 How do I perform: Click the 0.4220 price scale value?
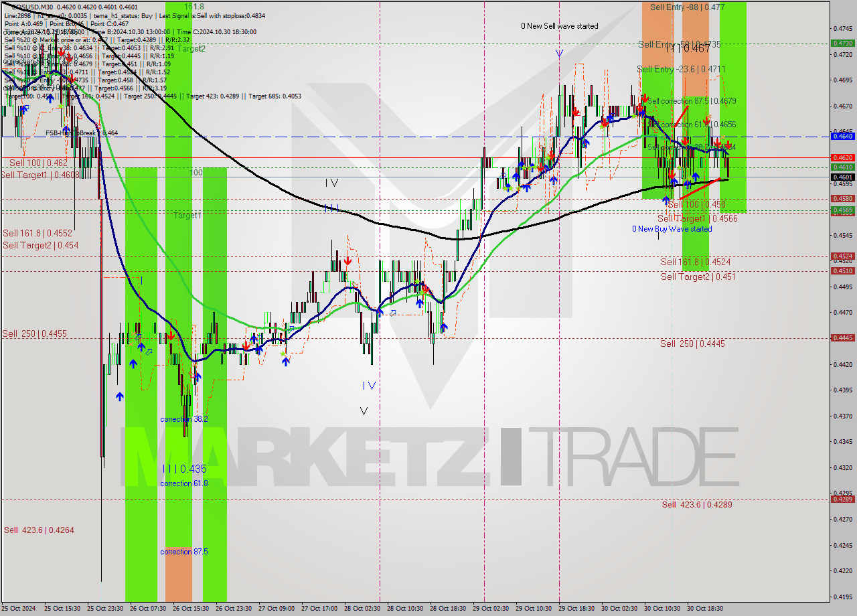point(842,570)
